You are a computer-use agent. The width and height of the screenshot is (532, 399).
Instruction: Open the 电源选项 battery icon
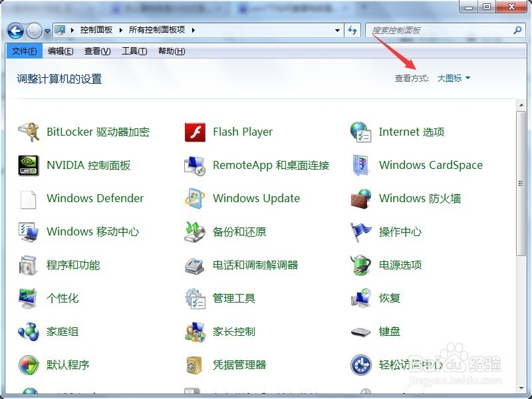[x=360, y=265]
